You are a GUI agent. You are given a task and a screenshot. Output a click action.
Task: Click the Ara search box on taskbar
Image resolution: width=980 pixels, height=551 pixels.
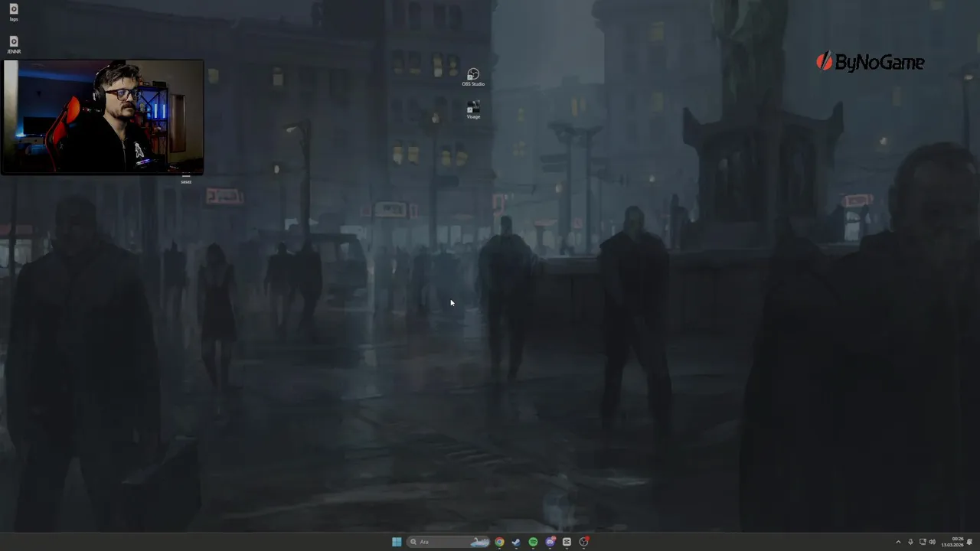tap(448, 542)
